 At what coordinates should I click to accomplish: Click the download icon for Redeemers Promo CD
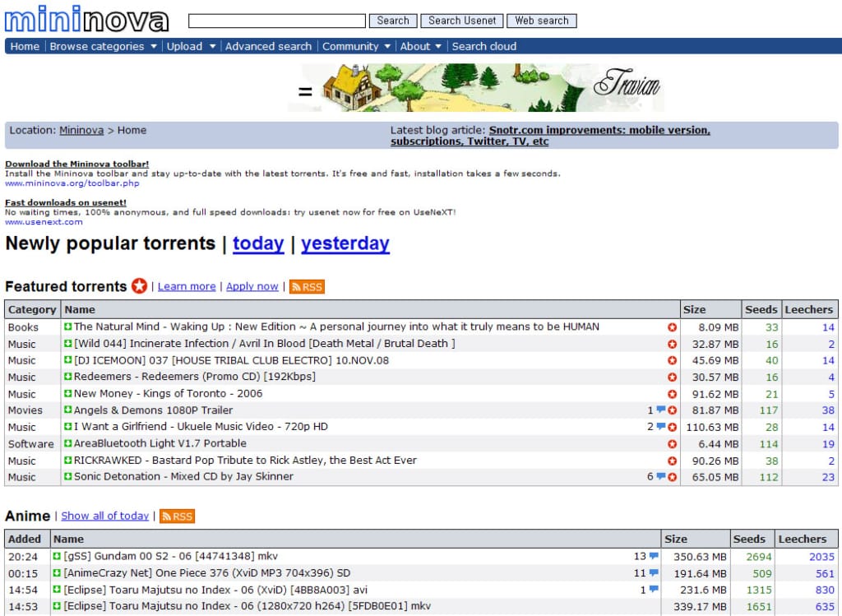coord(67,377)
